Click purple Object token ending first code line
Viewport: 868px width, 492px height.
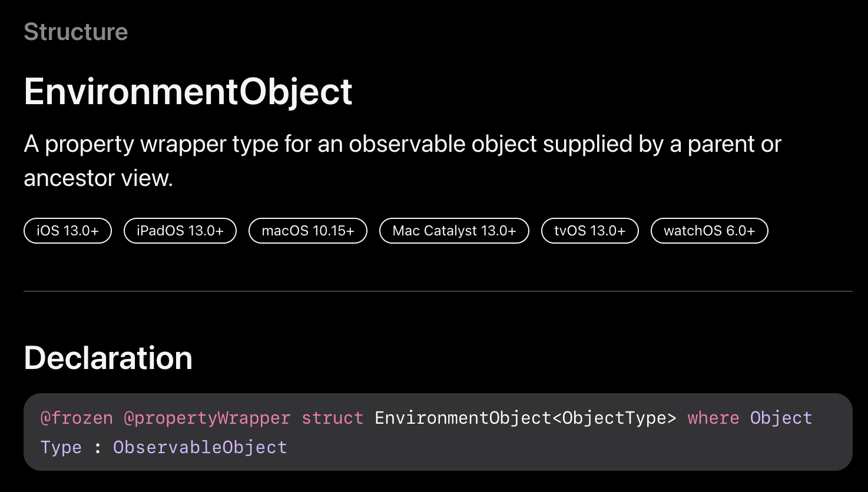click(x=781, y=418)
